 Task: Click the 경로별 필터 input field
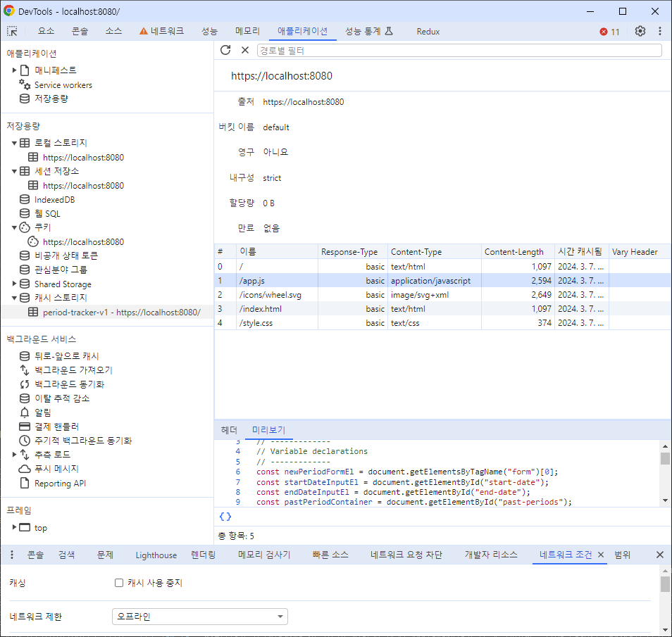pyautogui.click(x=459, y=51)
